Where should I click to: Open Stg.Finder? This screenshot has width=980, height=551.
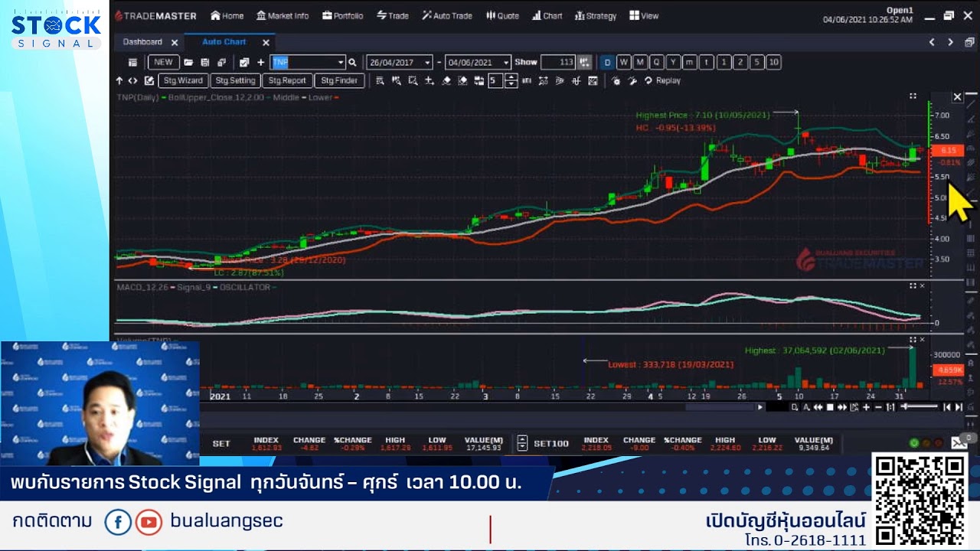coord(339,80)
